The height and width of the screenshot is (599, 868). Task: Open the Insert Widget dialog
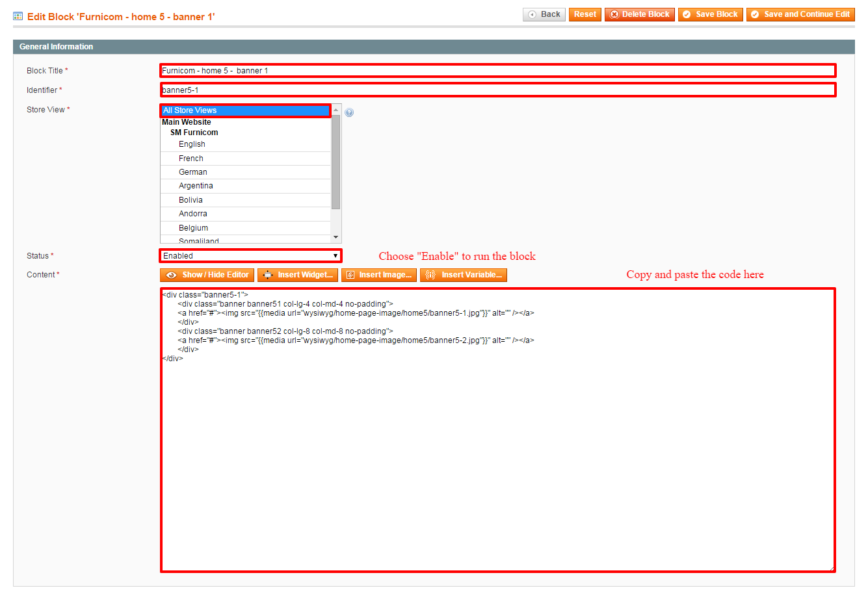297,275
